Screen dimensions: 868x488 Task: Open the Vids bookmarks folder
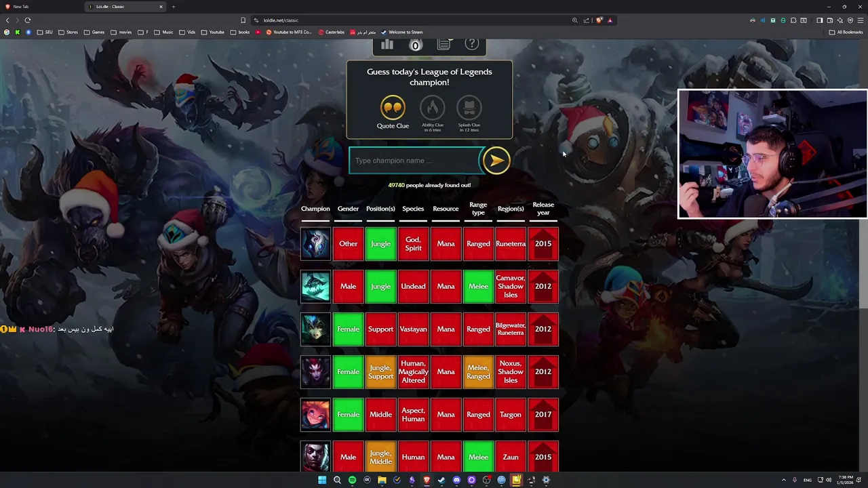[x=187, y=32]
